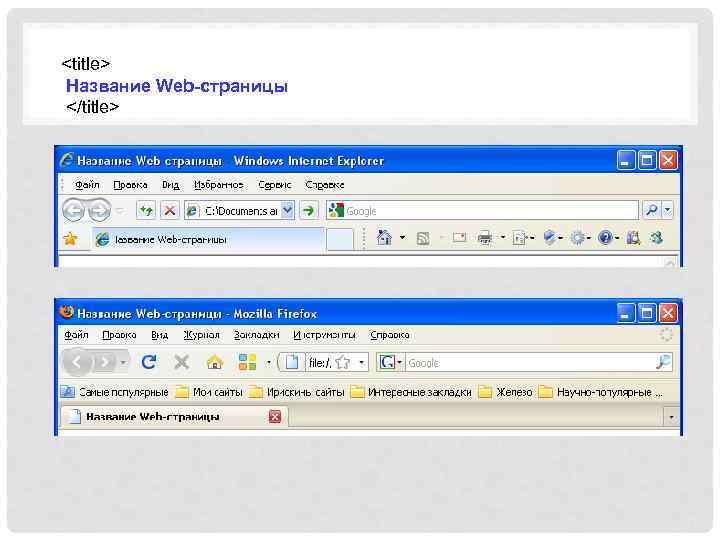Click the refresh icon in Internet Explorer
This screenshot has height=540, width=720.
(146, 211)
